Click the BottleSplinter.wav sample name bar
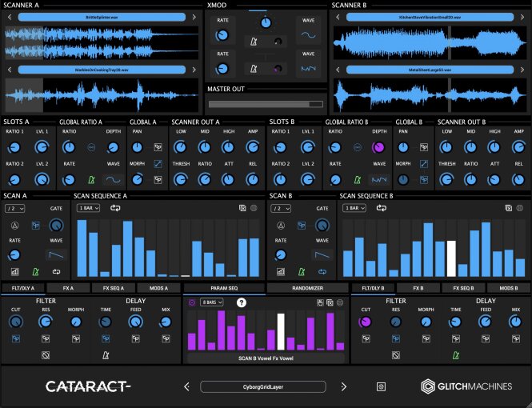The image size is (532, 408). tap(102, 17)
